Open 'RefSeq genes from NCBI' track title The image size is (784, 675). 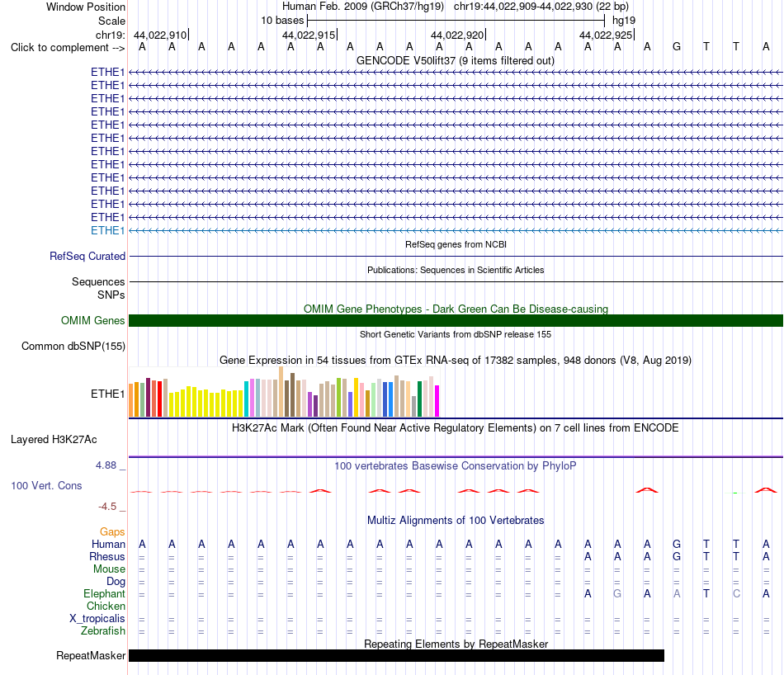click(x=456, y=244)
